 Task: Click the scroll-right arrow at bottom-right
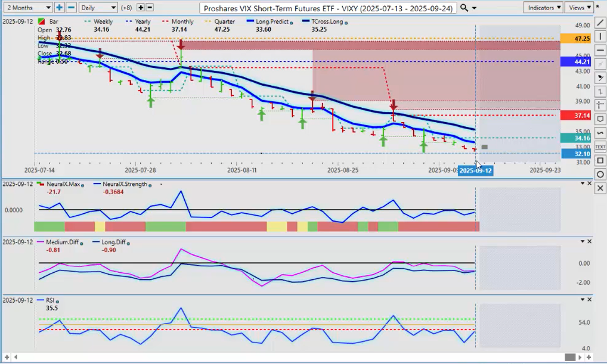click(x=580, y=357)
